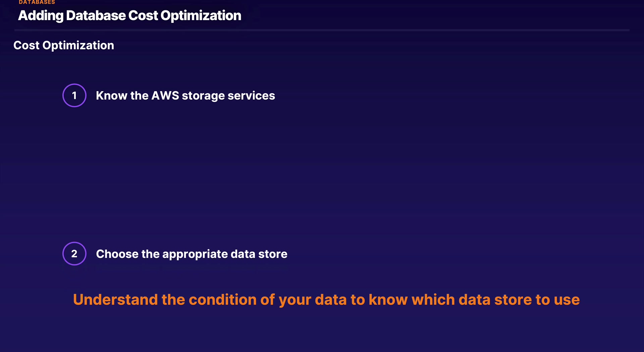Image resolution: width=644 pixels, height=352 pixels.
Task: Click the numbered circle icon for step 2
Action: pos(74,254)
